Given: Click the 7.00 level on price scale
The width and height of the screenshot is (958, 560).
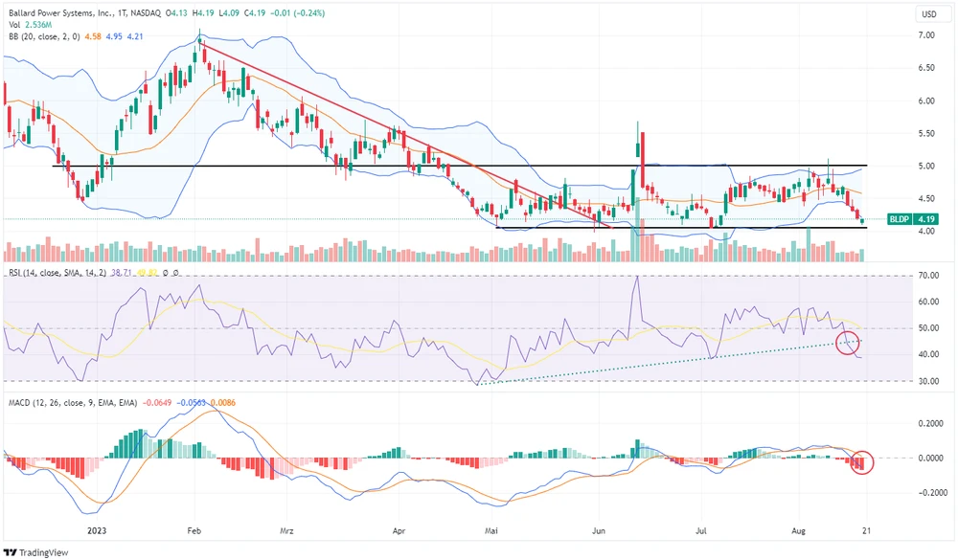Looking at the screenshot, I should click(x=926, y=35).
